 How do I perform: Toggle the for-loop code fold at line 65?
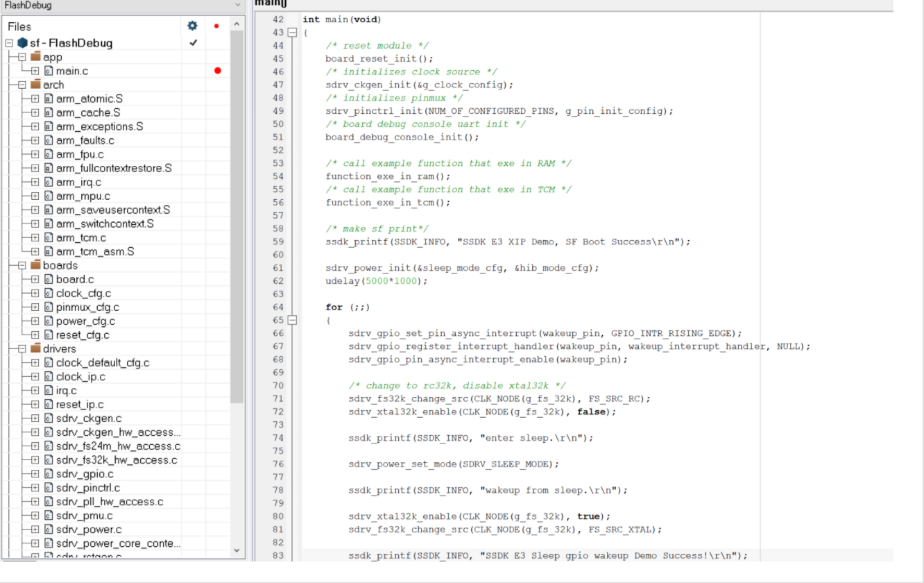pyautogui.click(x=292, y=320)
